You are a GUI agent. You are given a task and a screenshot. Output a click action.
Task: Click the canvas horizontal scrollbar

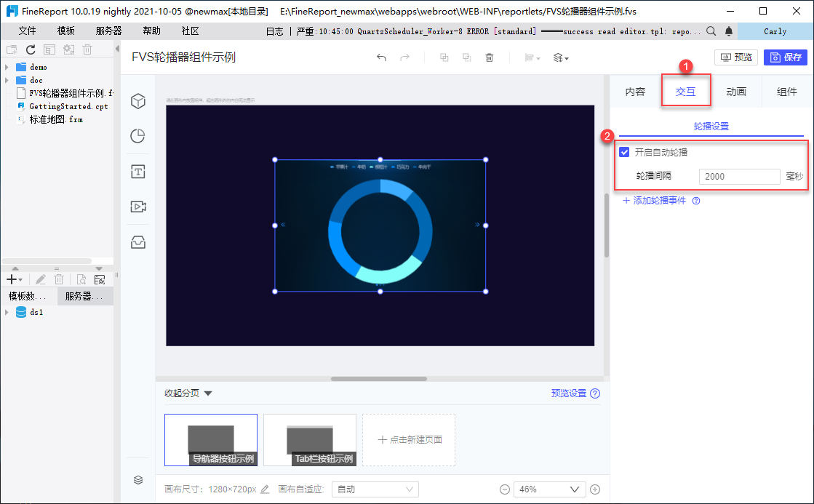tap(379, 379)
